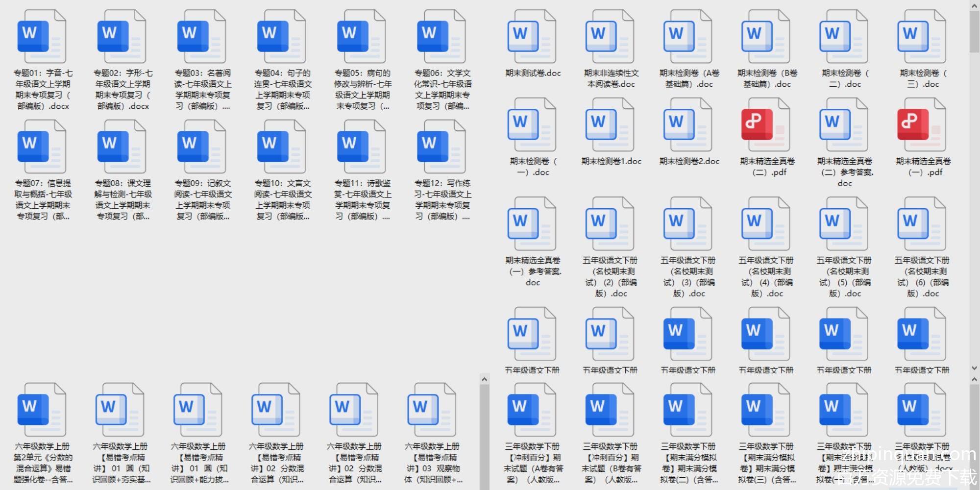The image size is (980, 490).
Task: Select the 期末精选全真卷（二）.pdf file icon
Action: (765, 125)
